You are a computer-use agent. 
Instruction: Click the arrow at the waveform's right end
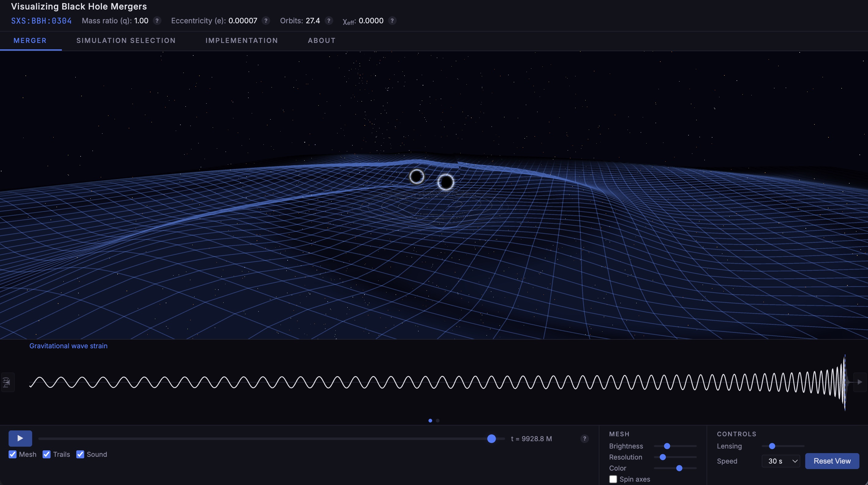coord(859,382)
